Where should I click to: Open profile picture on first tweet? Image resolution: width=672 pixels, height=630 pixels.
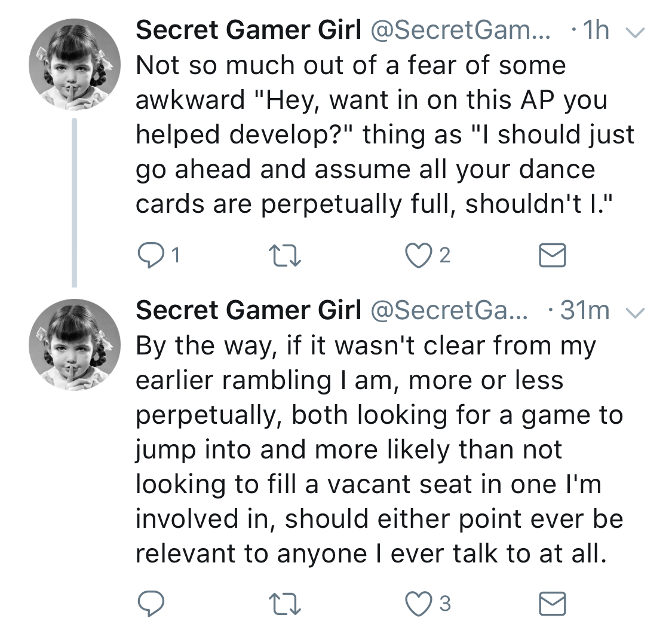[75, 65]
